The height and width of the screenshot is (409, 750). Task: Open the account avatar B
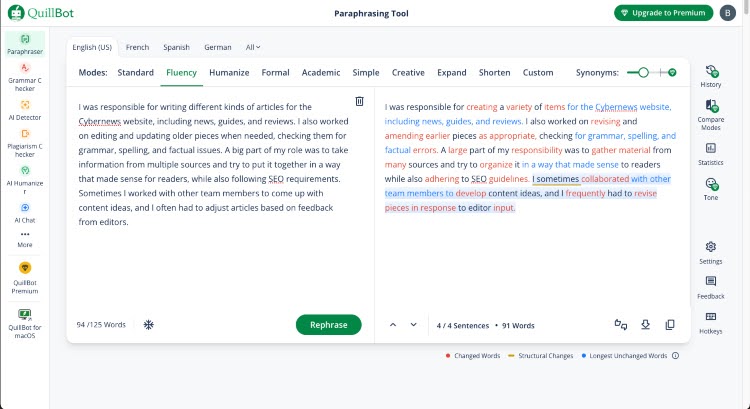click(728, 13)
